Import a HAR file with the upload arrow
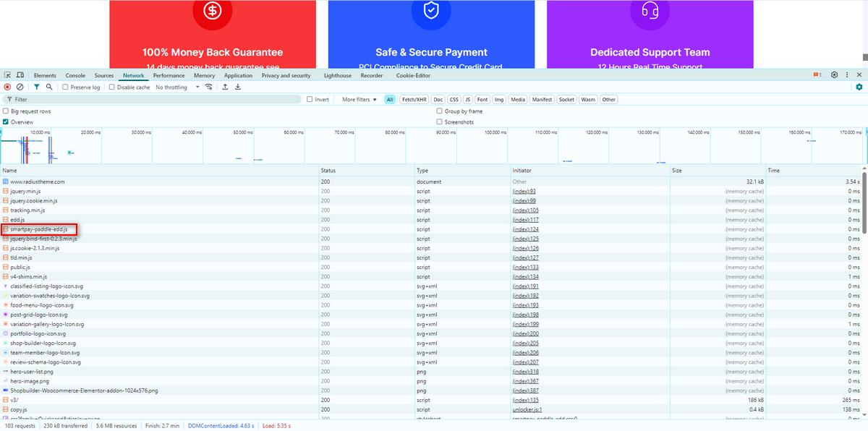Screen dimensions: 868x431 225,87
